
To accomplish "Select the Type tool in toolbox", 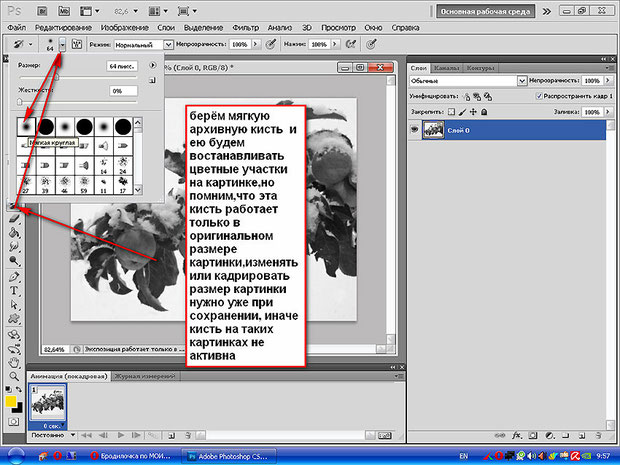I will (14, 291).
